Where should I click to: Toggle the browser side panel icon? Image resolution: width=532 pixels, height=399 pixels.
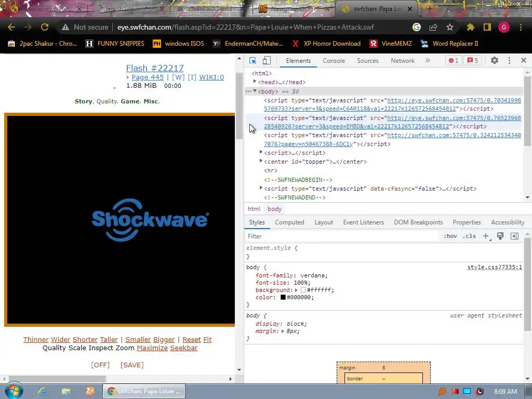point(487,27)
